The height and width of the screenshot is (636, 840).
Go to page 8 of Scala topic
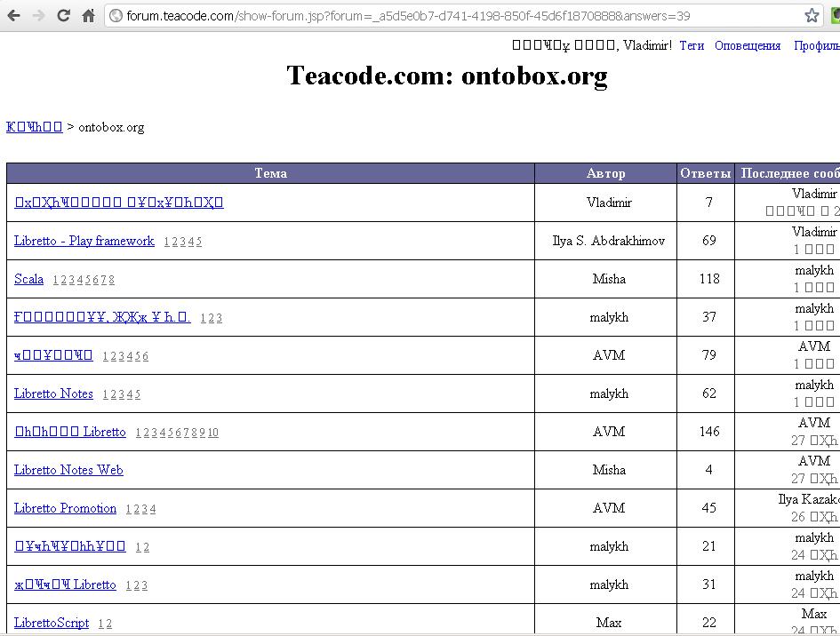111,281
